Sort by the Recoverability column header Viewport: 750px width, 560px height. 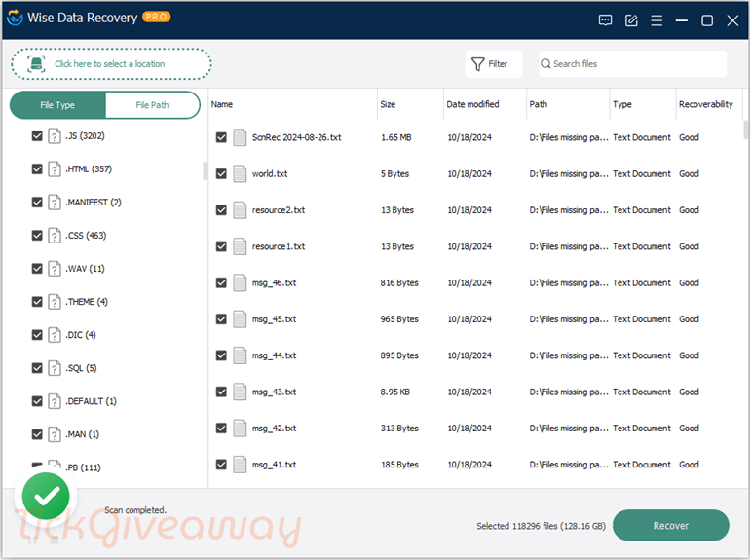(x=708, y=104)
